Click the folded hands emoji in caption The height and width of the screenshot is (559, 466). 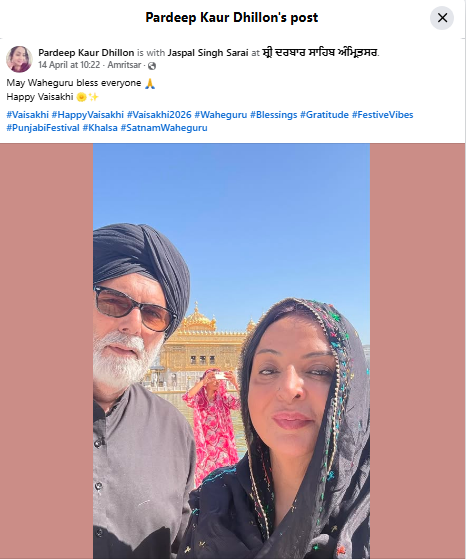click(x=150, y=83)
